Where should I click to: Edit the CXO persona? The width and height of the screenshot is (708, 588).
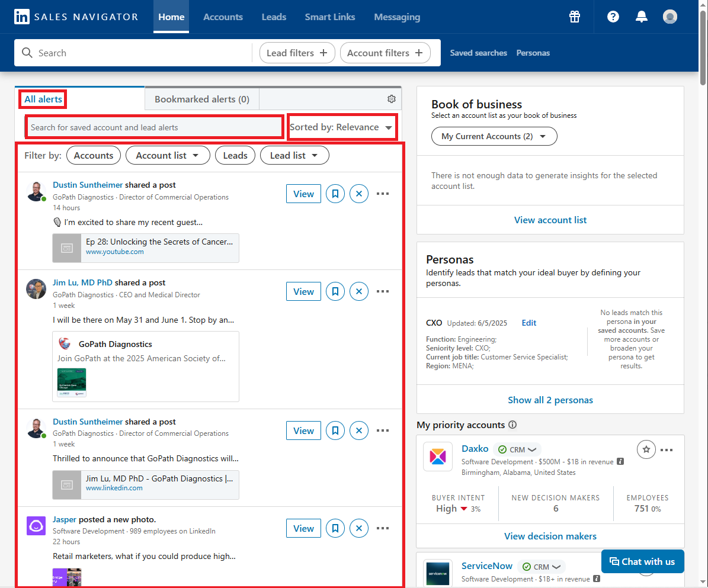click(528, 323)
